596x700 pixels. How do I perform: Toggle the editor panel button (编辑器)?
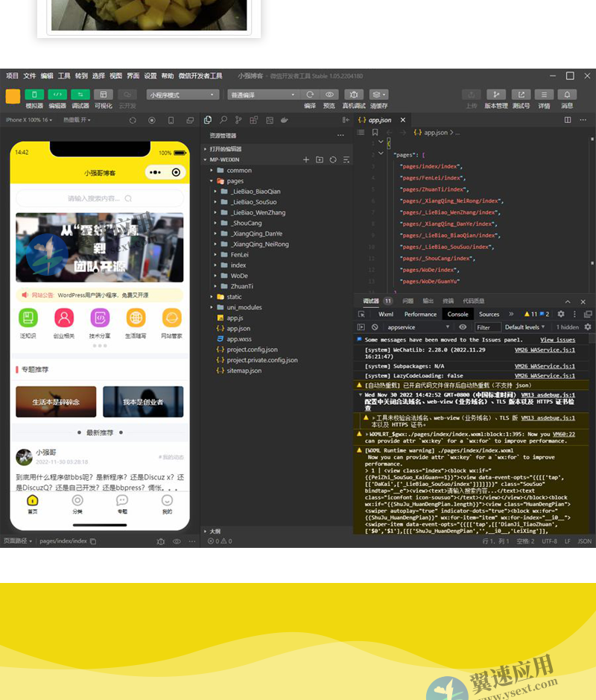(57, 95)
